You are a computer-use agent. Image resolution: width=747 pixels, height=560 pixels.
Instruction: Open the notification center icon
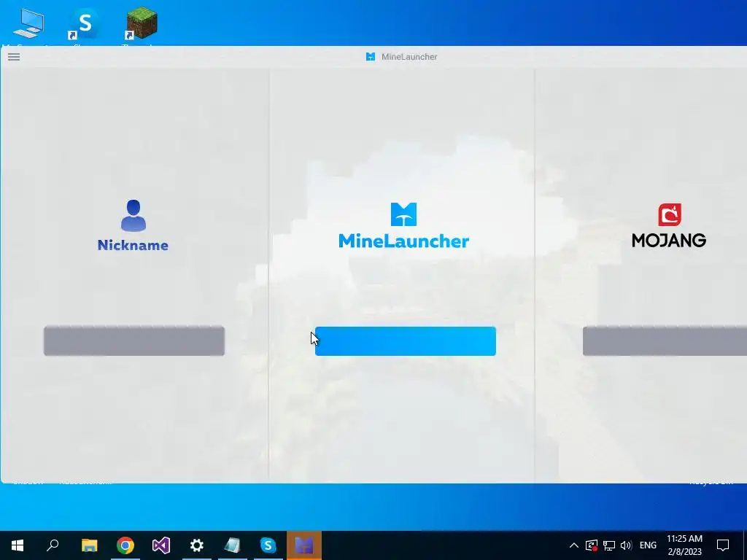click(723, 545)
